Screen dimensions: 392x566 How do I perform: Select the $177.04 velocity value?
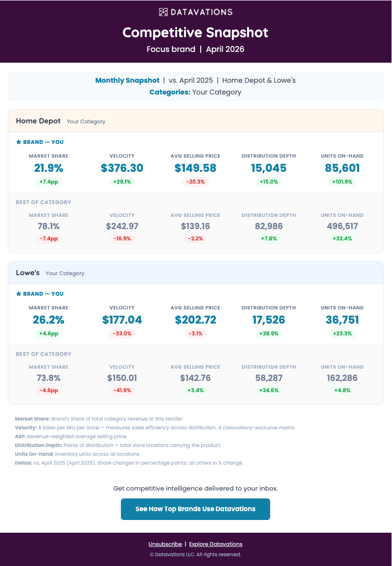(122, 320)
